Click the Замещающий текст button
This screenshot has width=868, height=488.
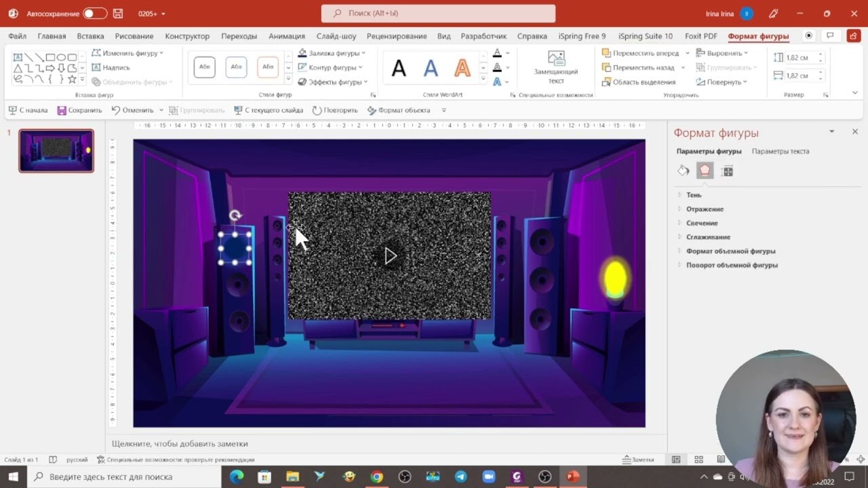point(556,67)
